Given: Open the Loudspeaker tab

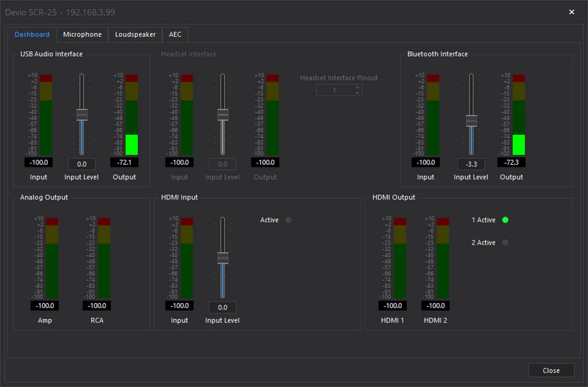Looking at the screenshot, I should point(135,34).
